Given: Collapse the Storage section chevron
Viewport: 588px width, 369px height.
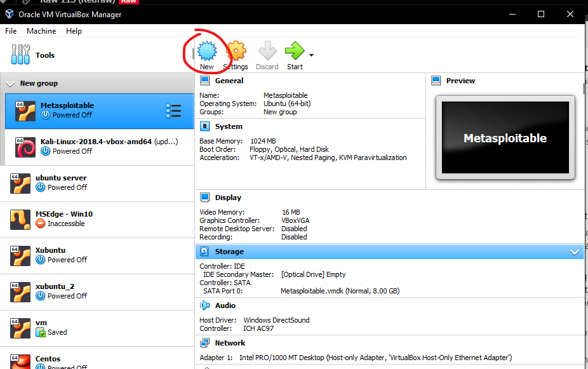Looking at the screenshot, I should click(x=575, y=252).
